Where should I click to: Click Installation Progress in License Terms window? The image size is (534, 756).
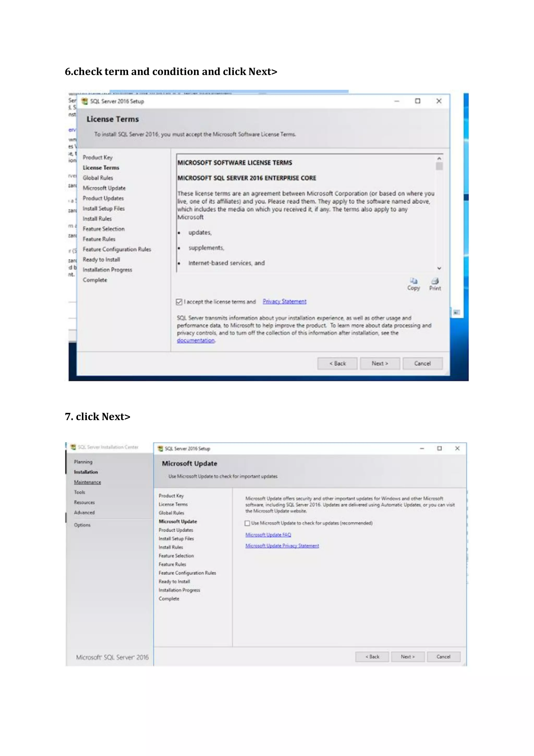(107, 270)
